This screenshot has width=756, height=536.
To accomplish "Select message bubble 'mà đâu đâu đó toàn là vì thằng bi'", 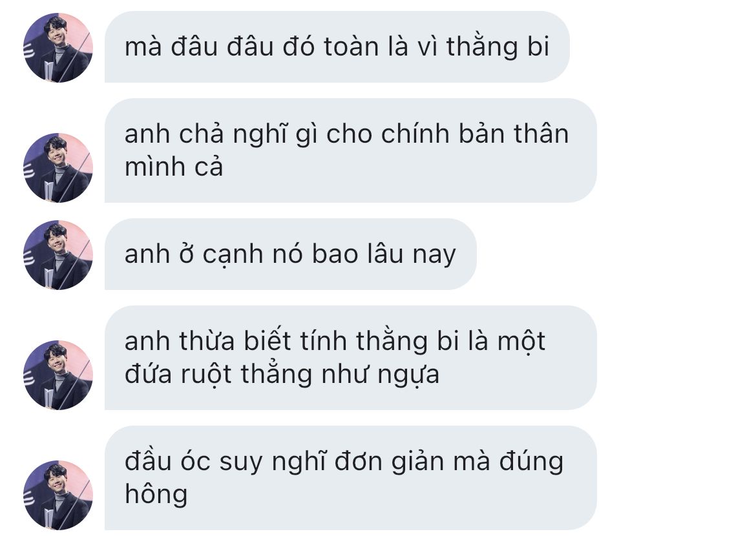I will [x=337, y=46].
